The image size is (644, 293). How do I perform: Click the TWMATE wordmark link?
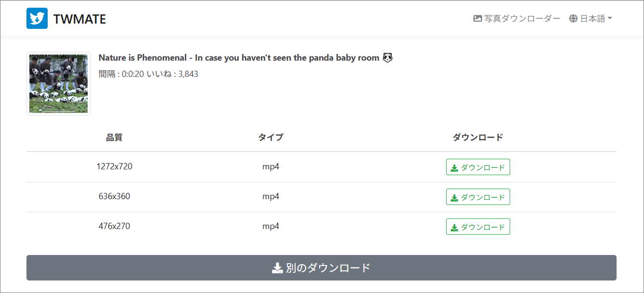tap(80, 18)
